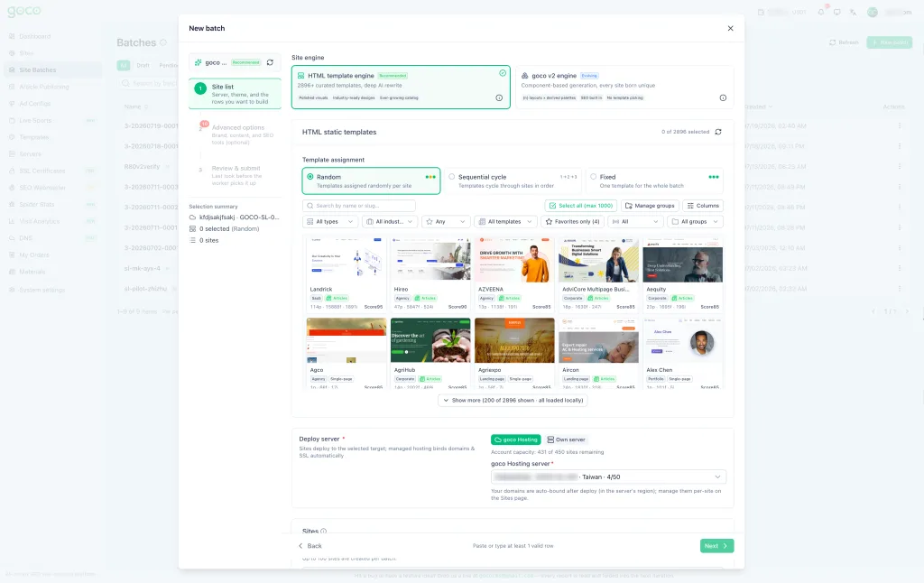The height and width of the screenshot is (583, 924).
Task: Open user avatar menu in top bar
Action: pos(873,12)
